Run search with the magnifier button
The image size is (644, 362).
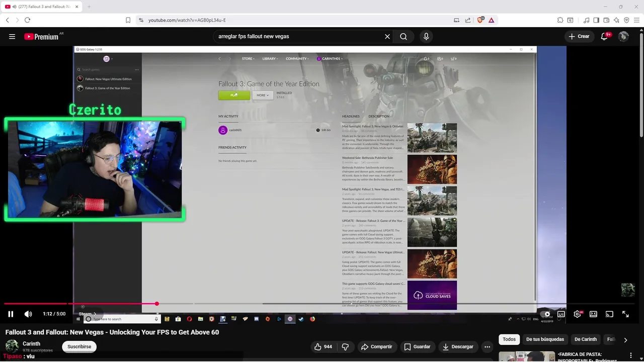pos(404,36)
